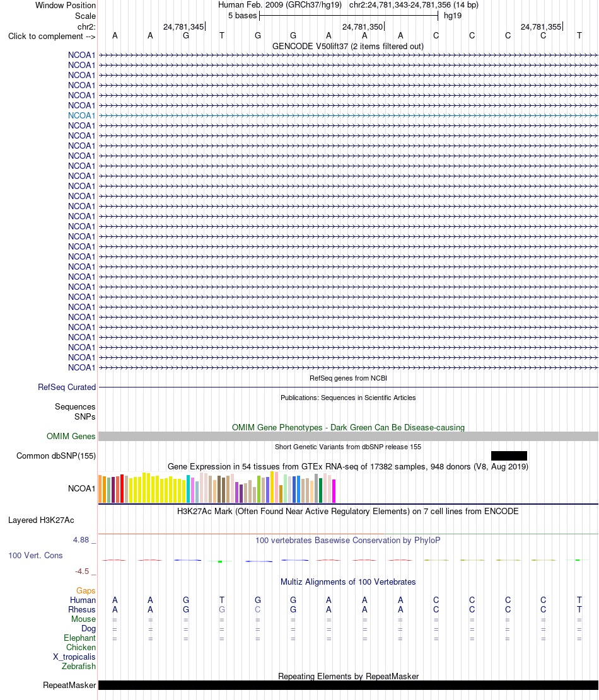The width and height of the screenshot is (599, 700).
Task: Click the 'Scale' ruler label
Action: click(x=85, y=16)
